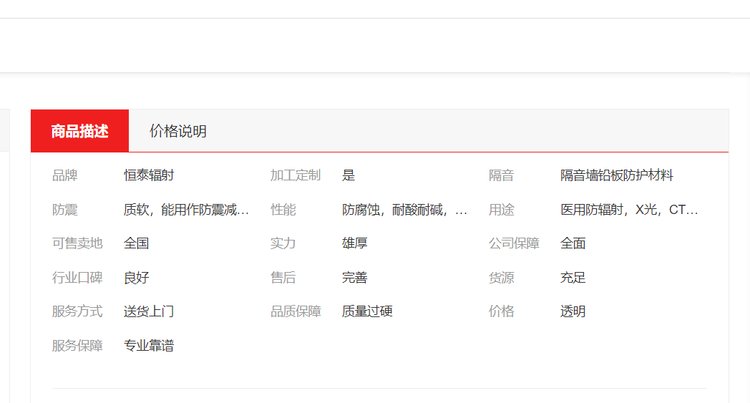Click the 行业口碑 value 良好
The width and height of the screenshot is (750, 403).
(x=136, y=277)
